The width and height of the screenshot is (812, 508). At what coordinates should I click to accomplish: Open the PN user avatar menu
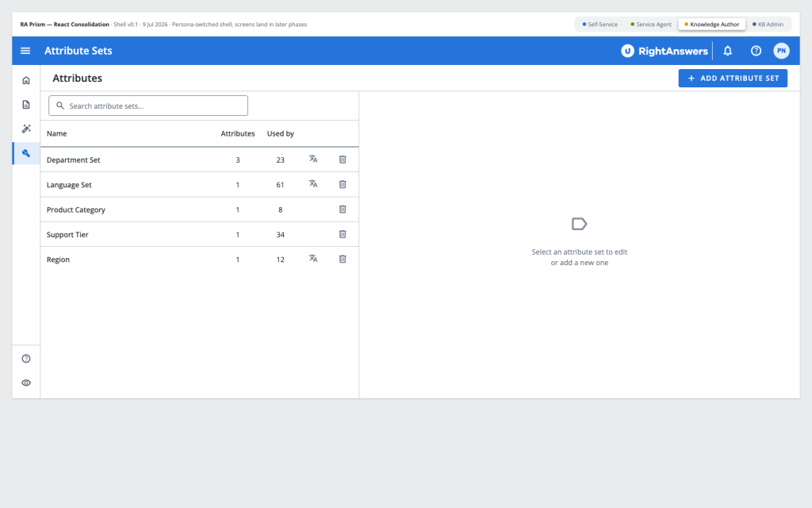781,51
